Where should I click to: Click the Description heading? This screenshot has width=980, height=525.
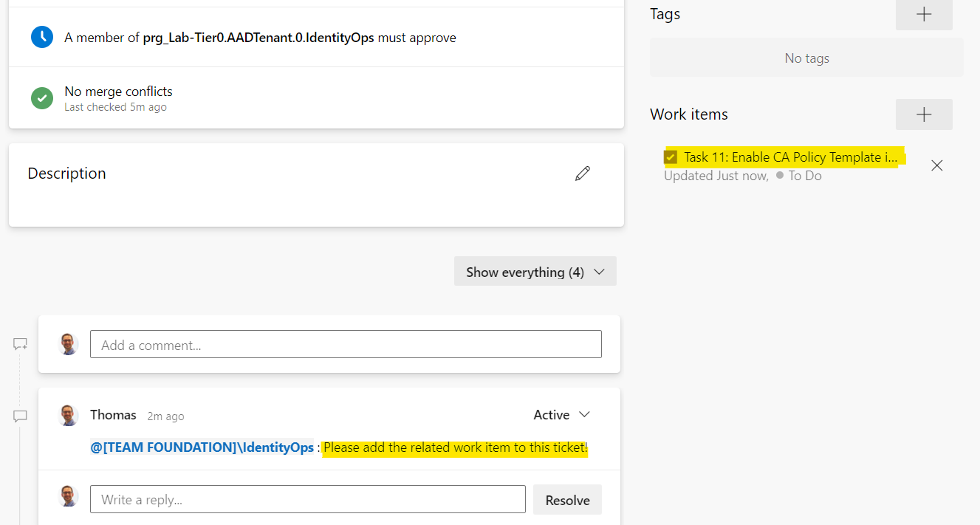[66, 174]
